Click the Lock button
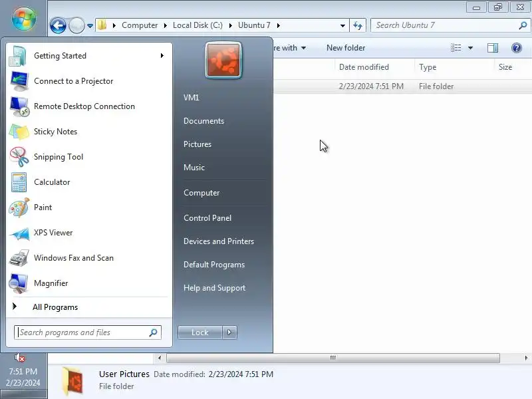The height and width of the screenshot is (399, 532). [x=200, y=332]
